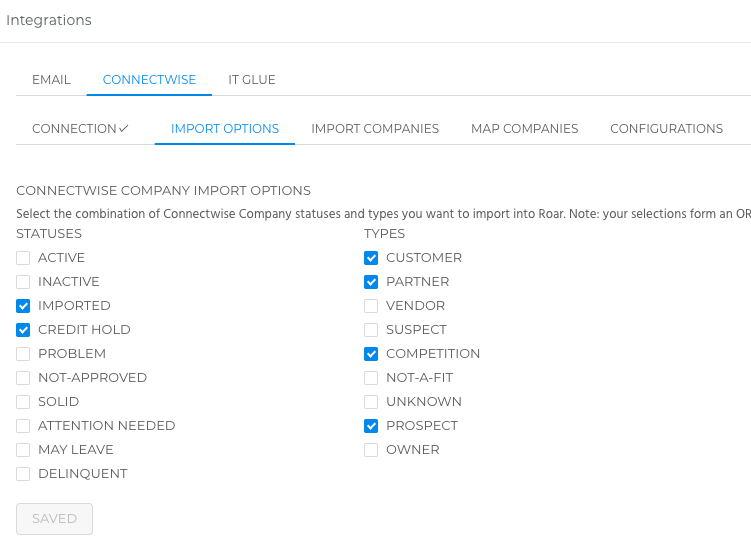Viewport: 751px width, 550px height.
Task: Check the NOT-APPROVED status checkbox
Action: (23, 378)
